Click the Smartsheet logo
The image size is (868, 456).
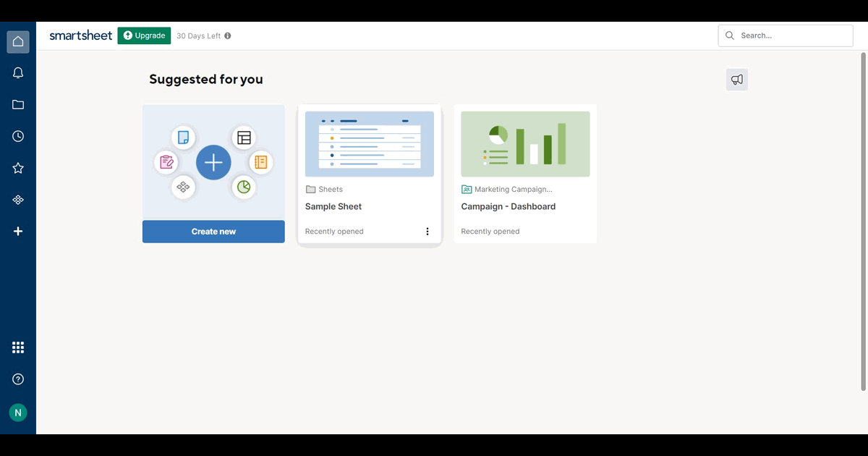(80, 35)
